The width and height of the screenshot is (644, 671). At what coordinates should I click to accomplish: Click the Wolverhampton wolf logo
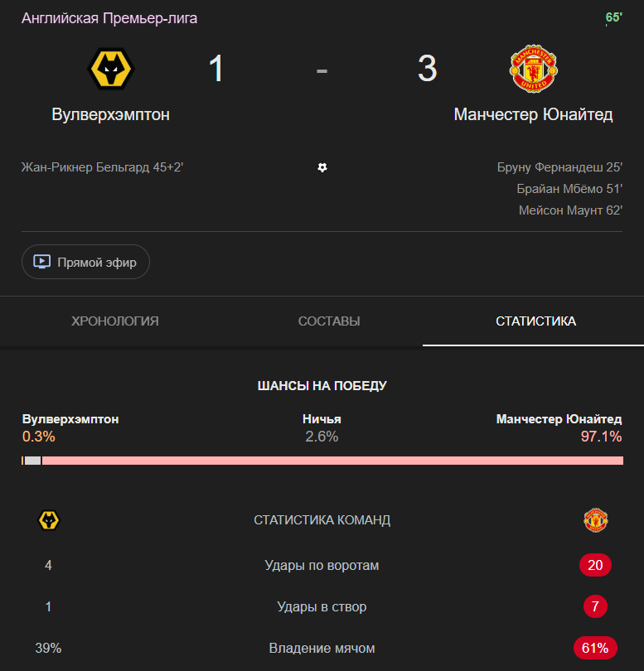[110, 70]
